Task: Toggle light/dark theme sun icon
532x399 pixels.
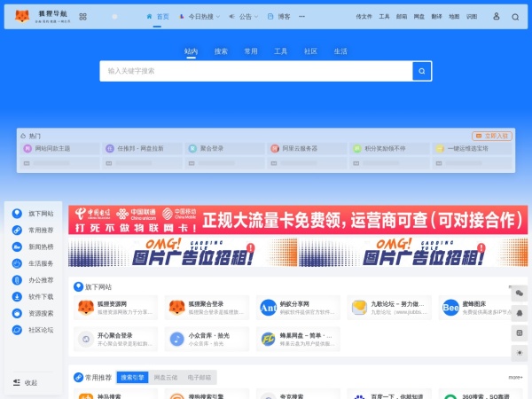Action: coord(519,353)
